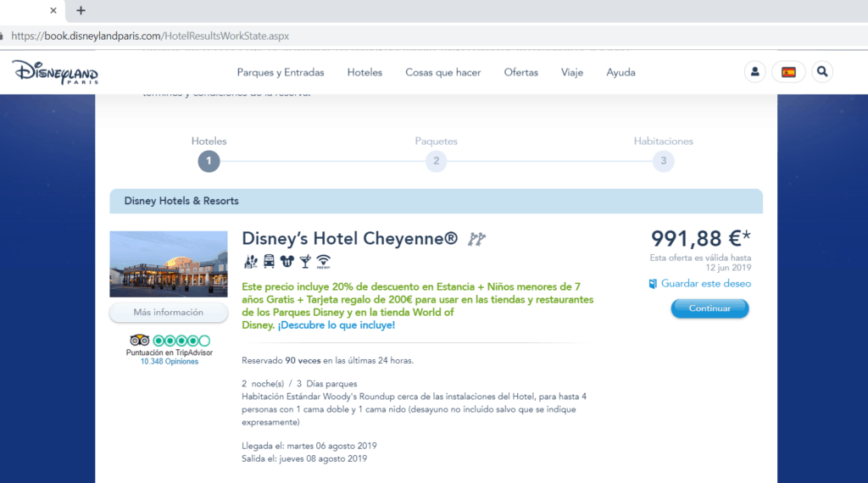Focus the browser address bar URL
The image size is (868, 483).
(150, 36)
